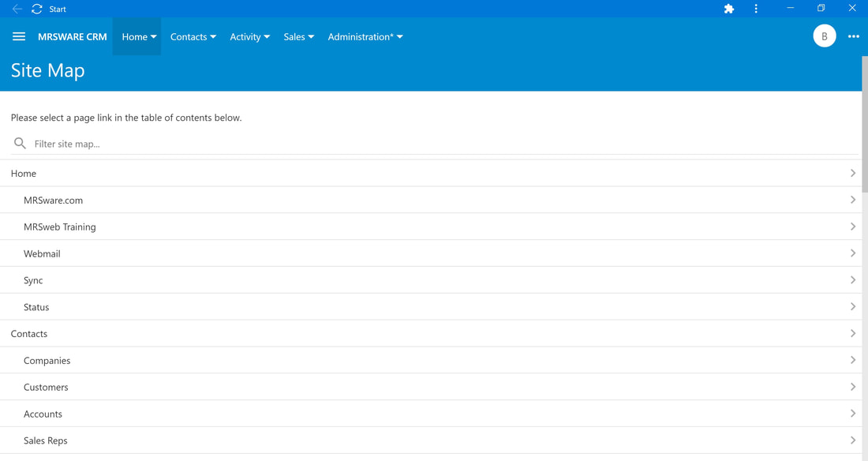Open the Accounts page link
This screenshot has height=461, width=868.
[x=431, y=414]
